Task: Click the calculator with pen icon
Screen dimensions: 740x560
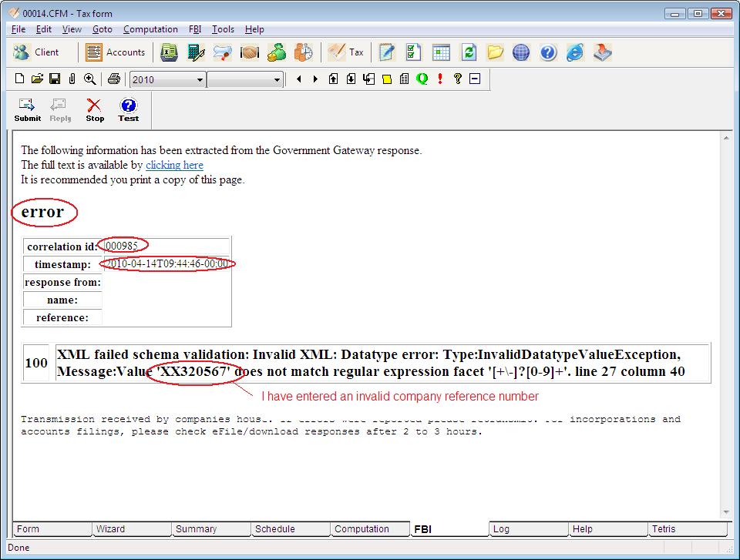Action: coord(195,52)
